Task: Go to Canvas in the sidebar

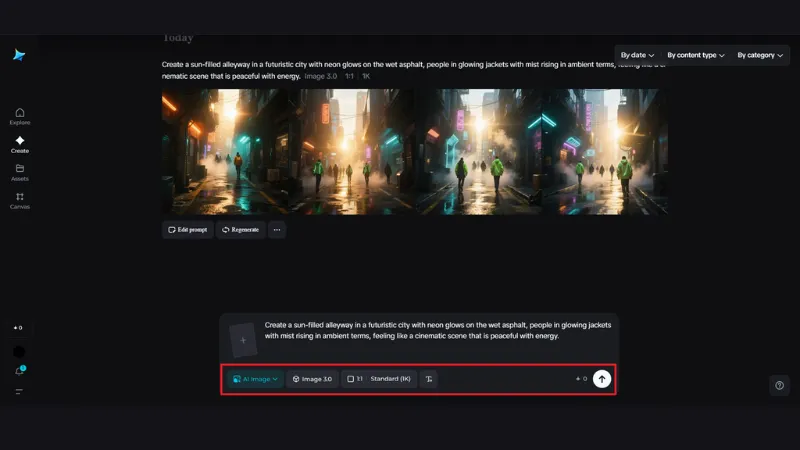Action: [20, 199]
